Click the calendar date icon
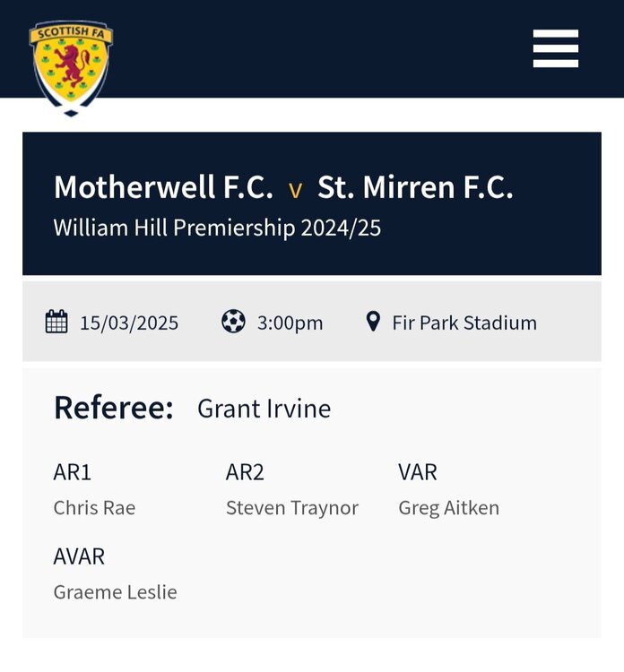 tap(56, 322)
